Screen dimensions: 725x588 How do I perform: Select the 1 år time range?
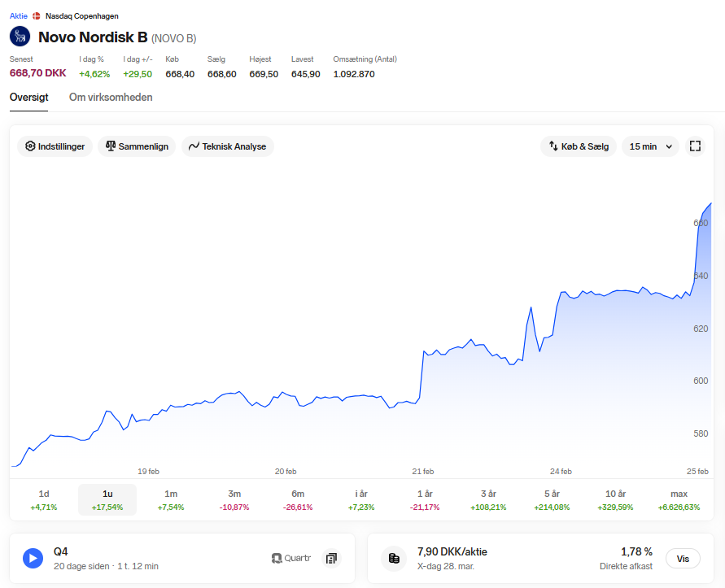425,499
